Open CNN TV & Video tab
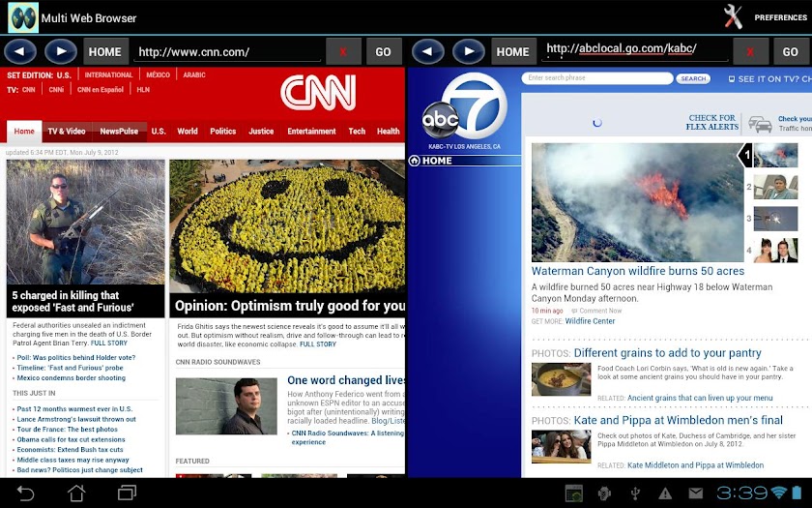 [67, 132]
